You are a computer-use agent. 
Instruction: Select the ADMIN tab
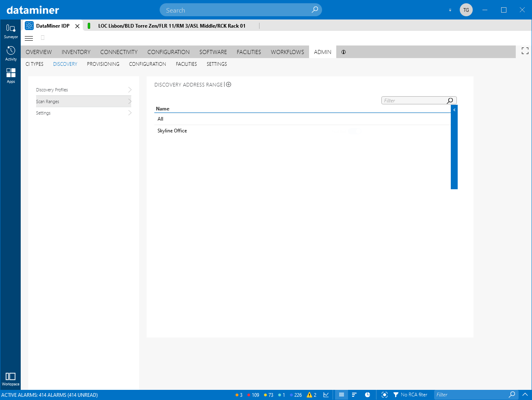(322, 52)
